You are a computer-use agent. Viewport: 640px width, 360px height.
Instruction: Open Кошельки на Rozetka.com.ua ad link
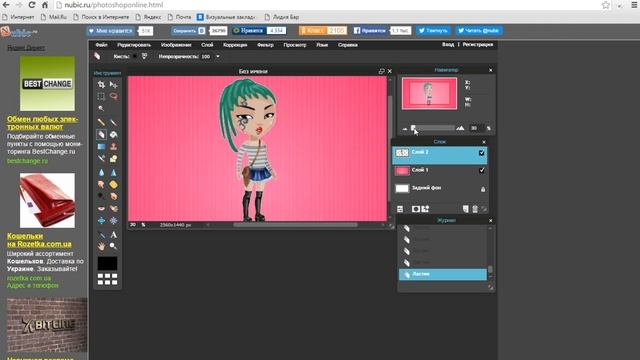[x=39, y=240]
